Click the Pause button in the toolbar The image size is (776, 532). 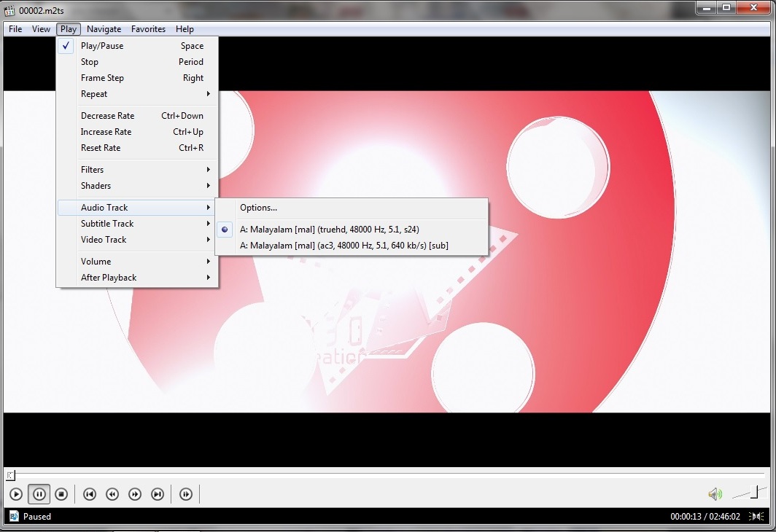tap(39, 494)
